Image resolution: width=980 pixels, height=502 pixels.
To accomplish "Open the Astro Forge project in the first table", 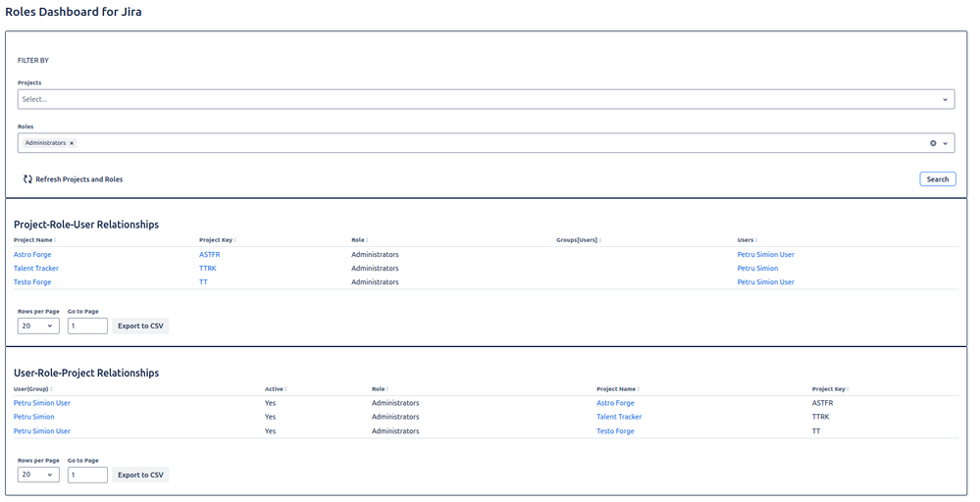I will [32, 255].
